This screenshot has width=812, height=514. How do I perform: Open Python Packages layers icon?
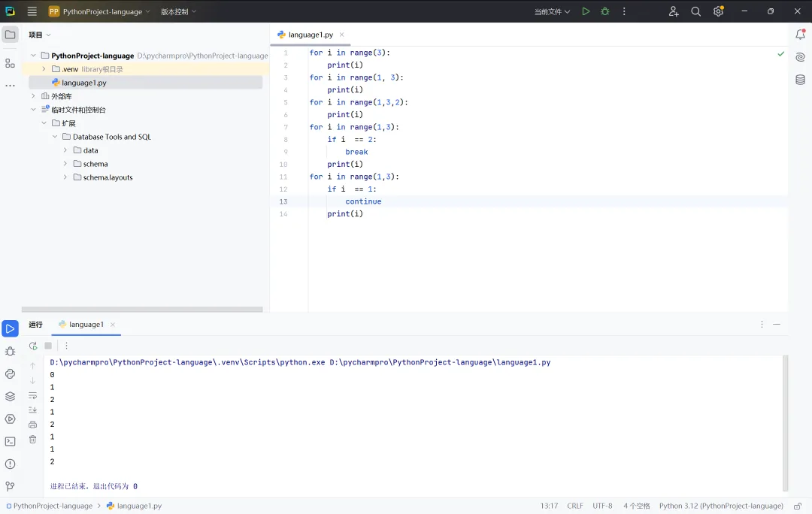[x=10, y=397]
